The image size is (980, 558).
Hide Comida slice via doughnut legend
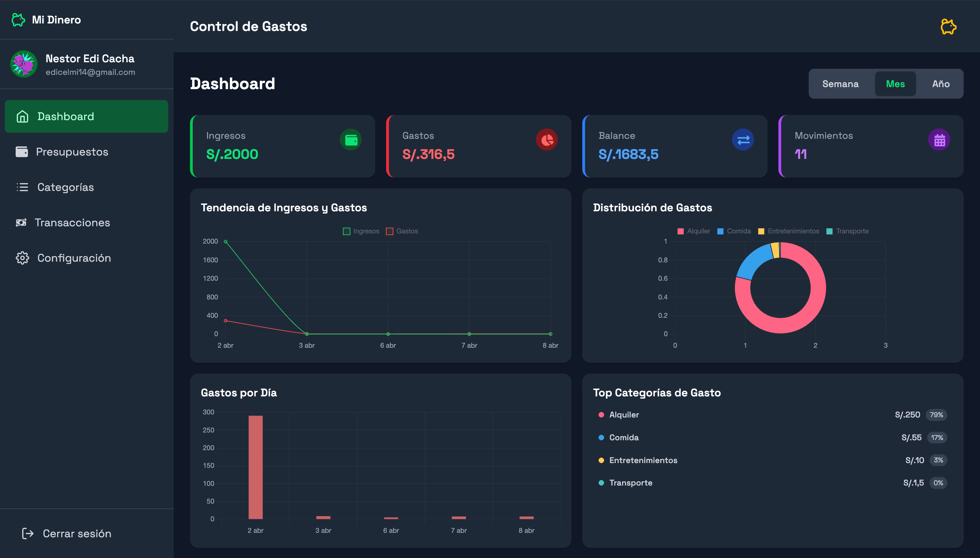click(x=734, y=231)
